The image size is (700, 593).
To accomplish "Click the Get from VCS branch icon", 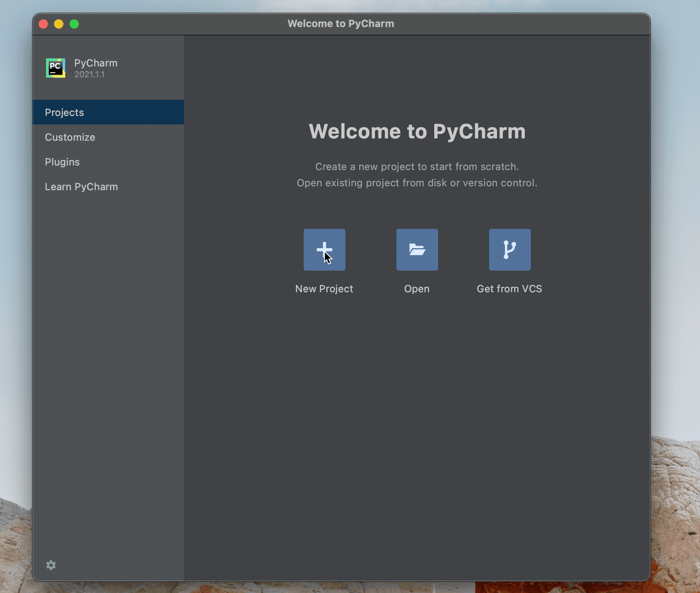I will click(x=510, y=249).
